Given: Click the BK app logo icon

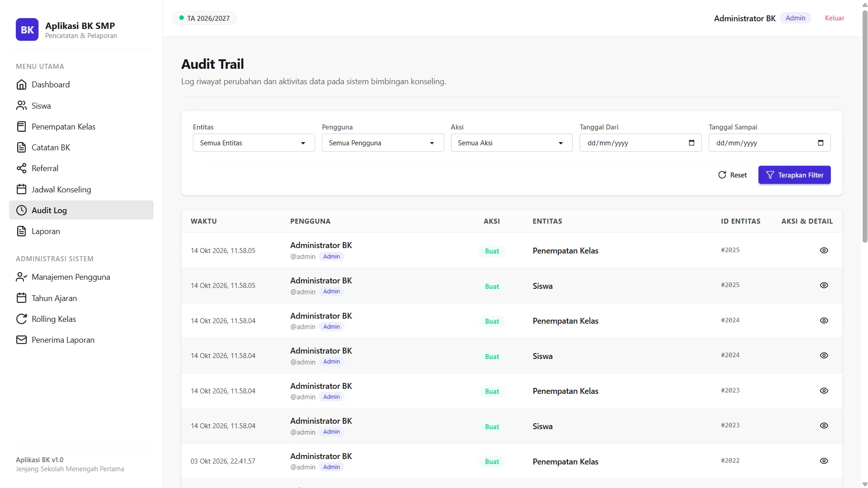Looking at the screenshot, I should point(27,29).
